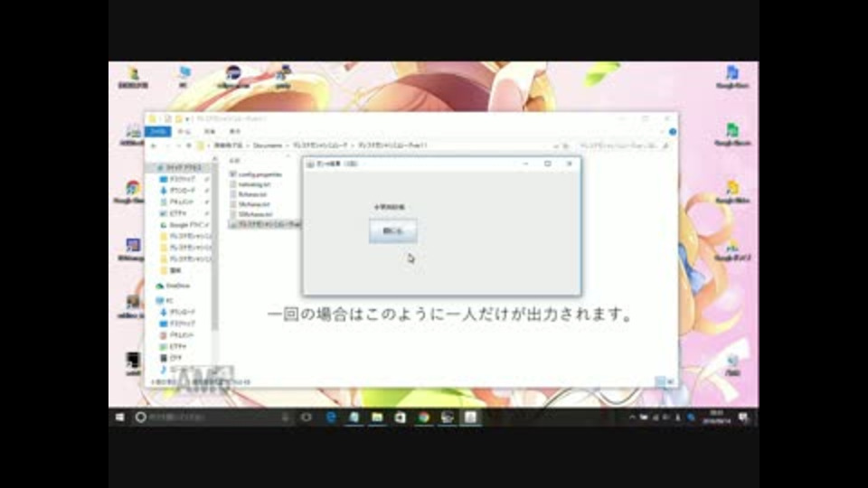Viewport: 868px width, 488px height.
Task: Open pinned ドキュメント under Quick access
Action: click(x=182, y=202)
